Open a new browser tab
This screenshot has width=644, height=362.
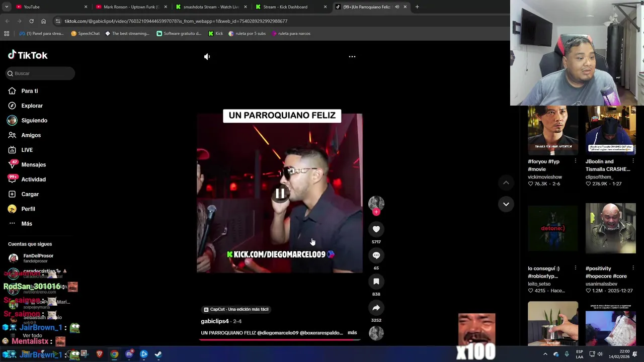pyautogui.click(x=417, y=7)
